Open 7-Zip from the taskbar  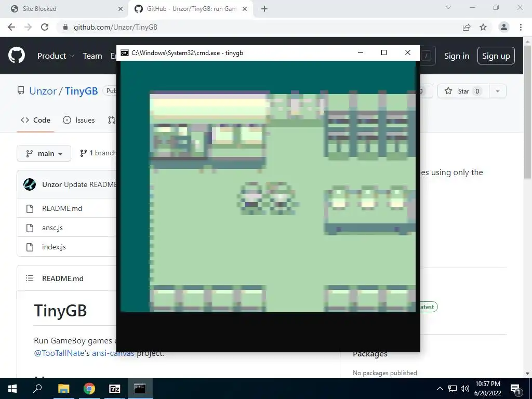115,389
